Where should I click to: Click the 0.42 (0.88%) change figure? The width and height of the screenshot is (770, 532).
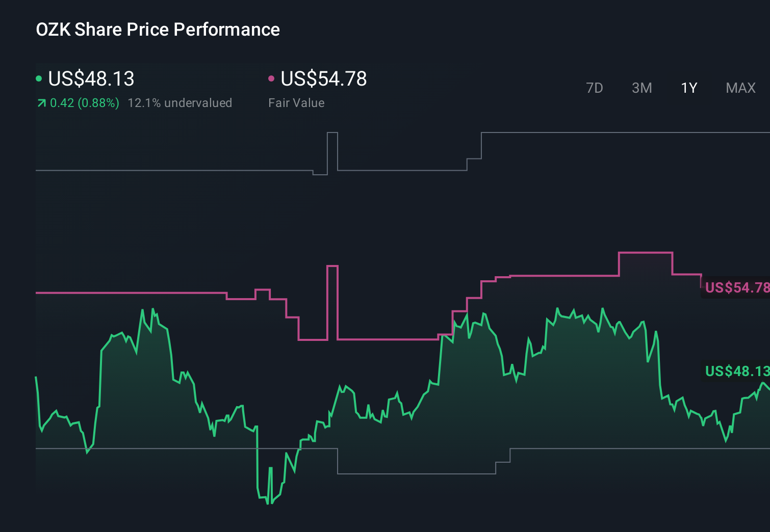(x=85, y=102)
